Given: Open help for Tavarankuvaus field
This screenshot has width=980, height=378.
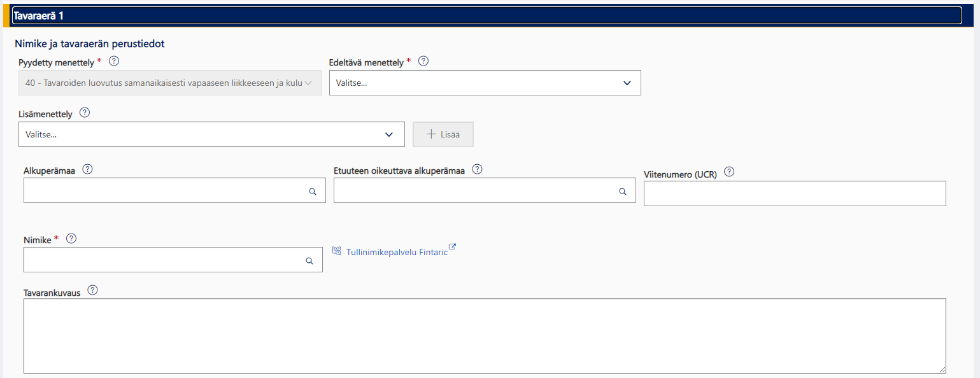Looking at the screenshot, I should (92, 290).
